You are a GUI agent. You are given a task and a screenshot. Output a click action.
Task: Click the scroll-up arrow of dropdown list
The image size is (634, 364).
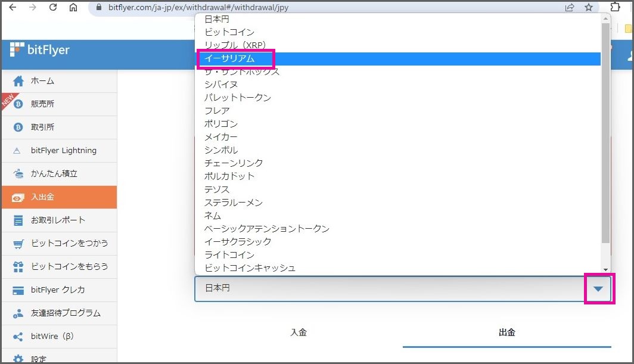click(x=605, y=18)
